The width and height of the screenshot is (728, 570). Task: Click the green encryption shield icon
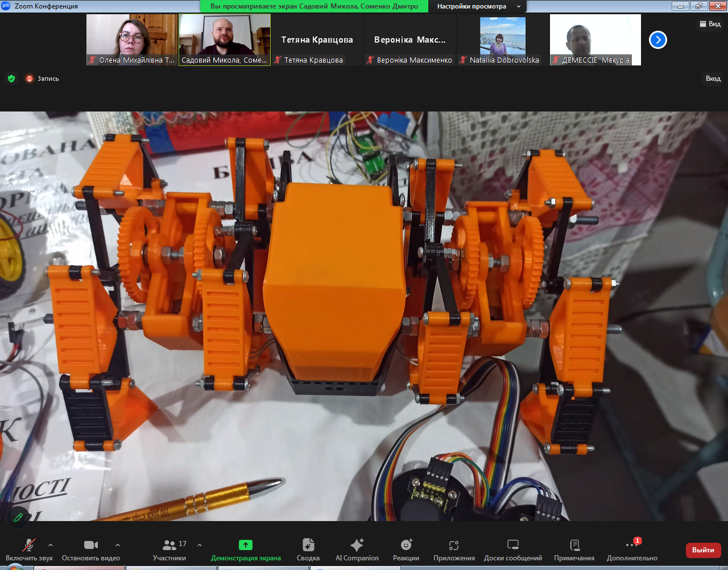[x=11, y=79]
